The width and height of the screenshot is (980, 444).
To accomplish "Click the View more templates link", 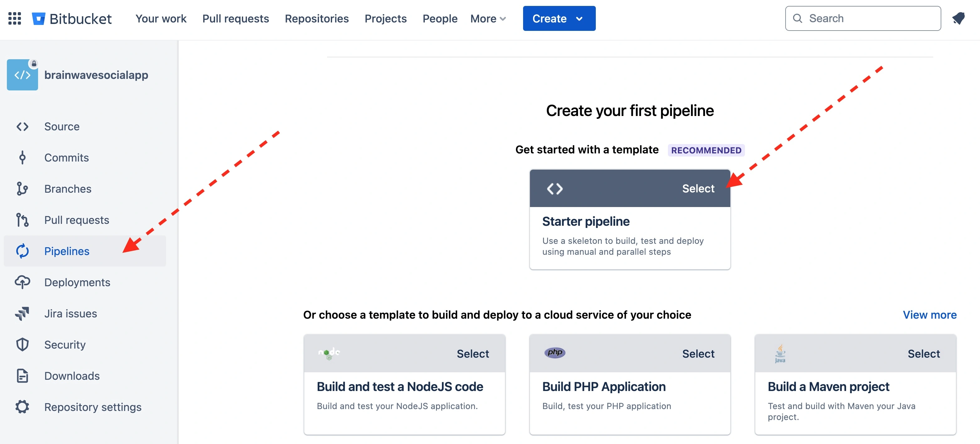I will pos(929,315).
